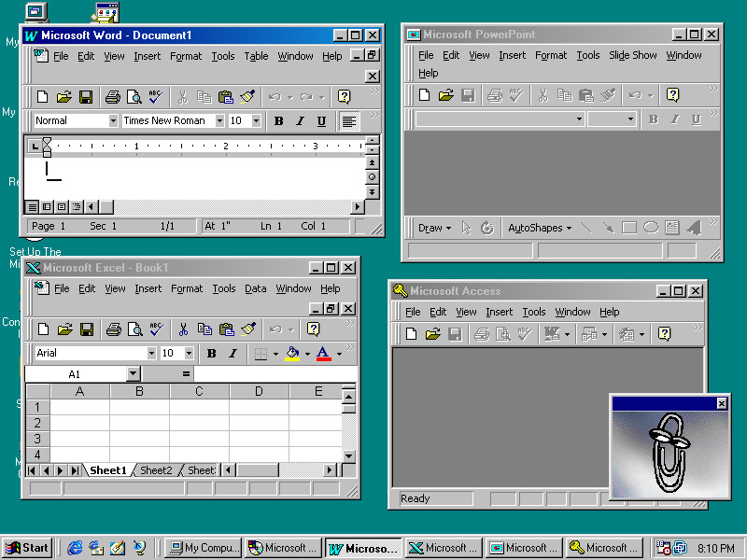Apply yellow Fill Color in Excel toolbar
The image size is (747, 560).
(x=292, y=354)
